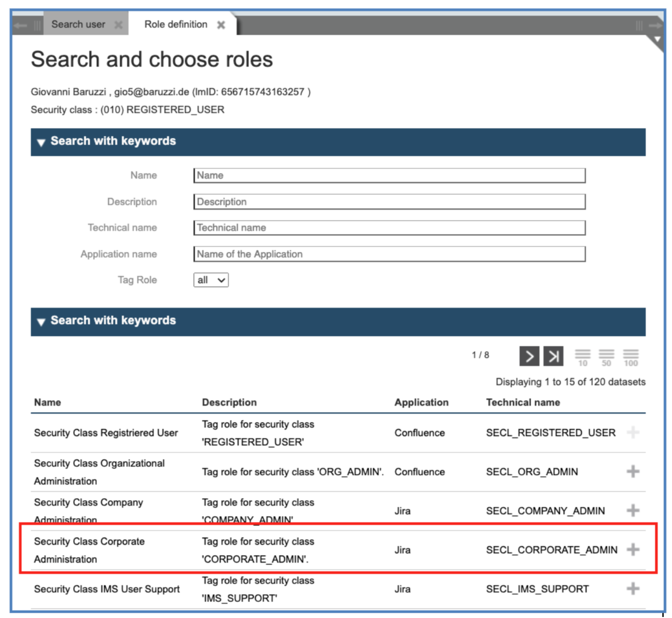Show 100 datasets per page

point(631,357)
